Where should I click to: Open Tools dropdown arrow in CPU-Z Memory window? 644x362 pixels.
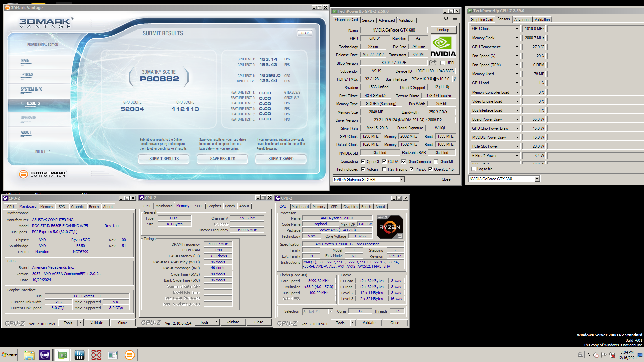coord(216,322)
